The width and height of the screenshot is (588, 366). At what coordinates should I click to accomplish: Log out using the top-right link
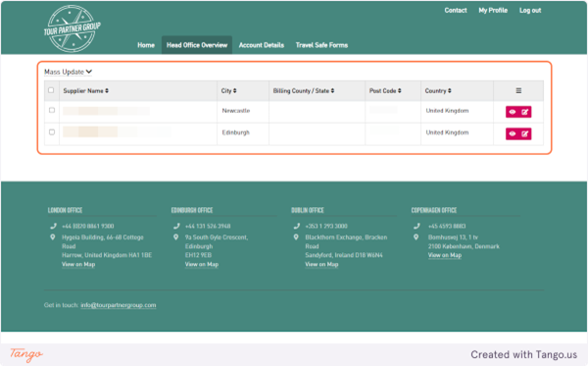pos(530,11)
